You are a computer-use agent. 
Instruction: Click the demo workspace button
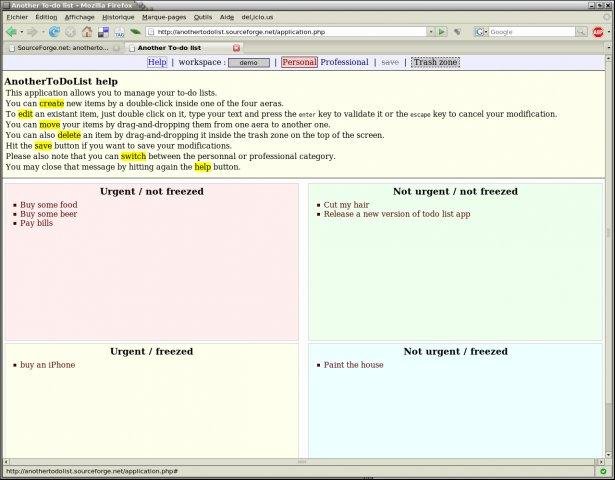point(249,63)
